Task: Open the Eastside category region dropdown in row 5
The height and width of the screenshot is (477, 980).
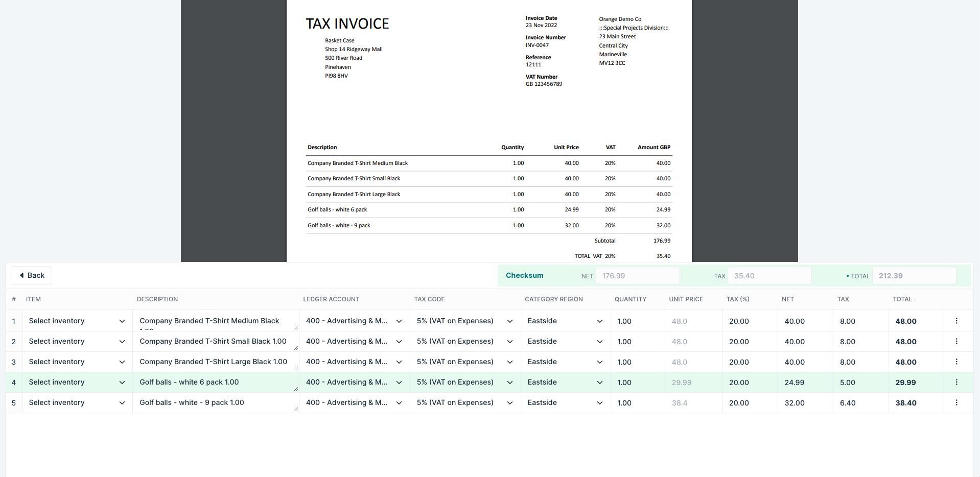Action: click(x=565, y=402)
